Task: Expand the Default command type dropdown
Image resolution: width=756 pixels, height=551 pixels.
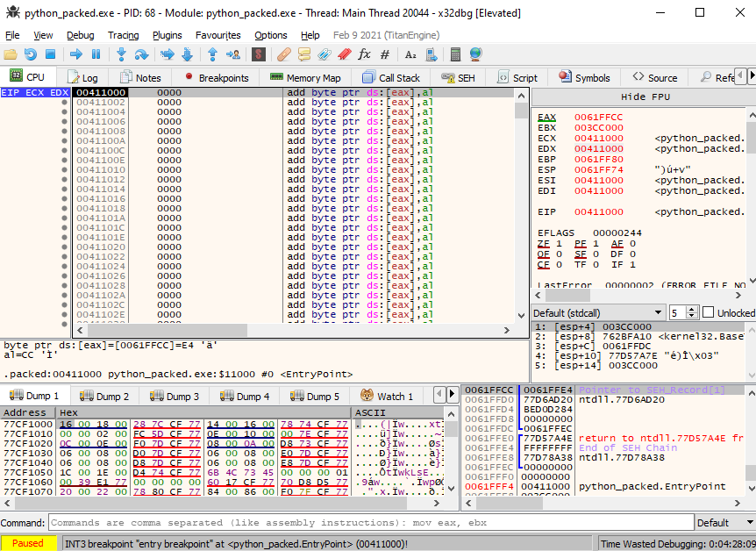Action: [723, 523]
